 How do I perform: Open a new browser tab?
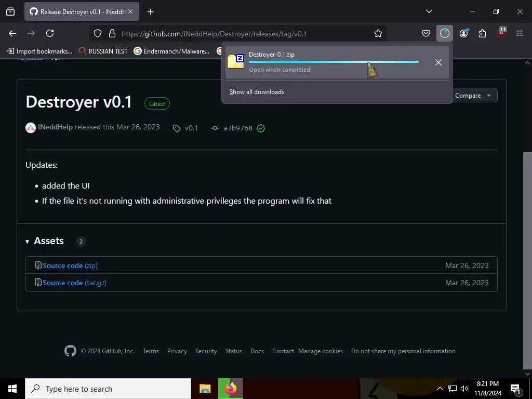point(150,12)
